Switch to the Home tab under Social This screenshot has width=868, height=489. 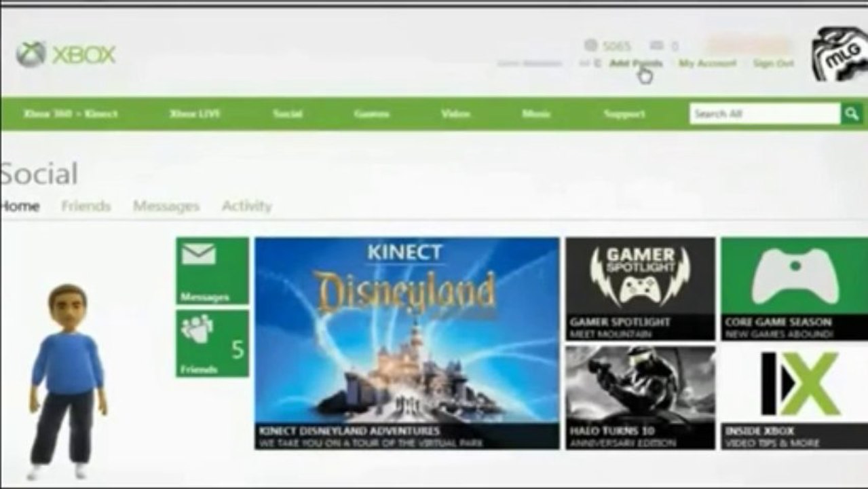[20, 206]
